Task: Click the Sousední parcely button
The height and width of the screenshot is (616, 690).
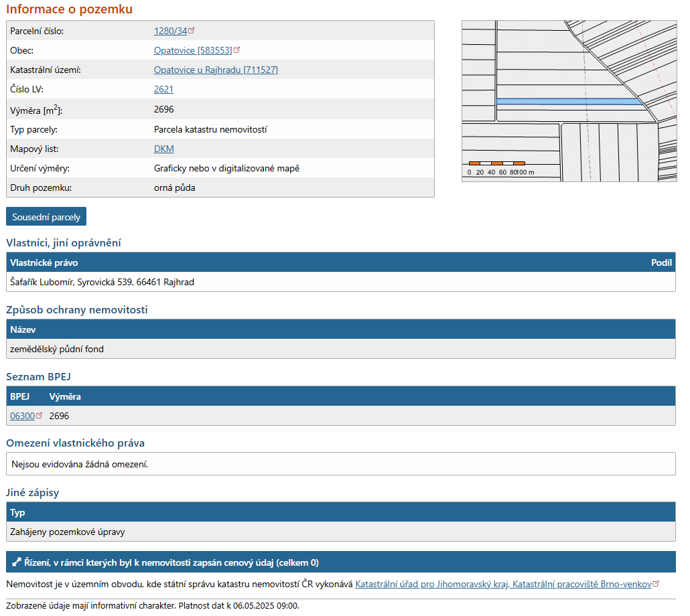Action: coord(46,217)
